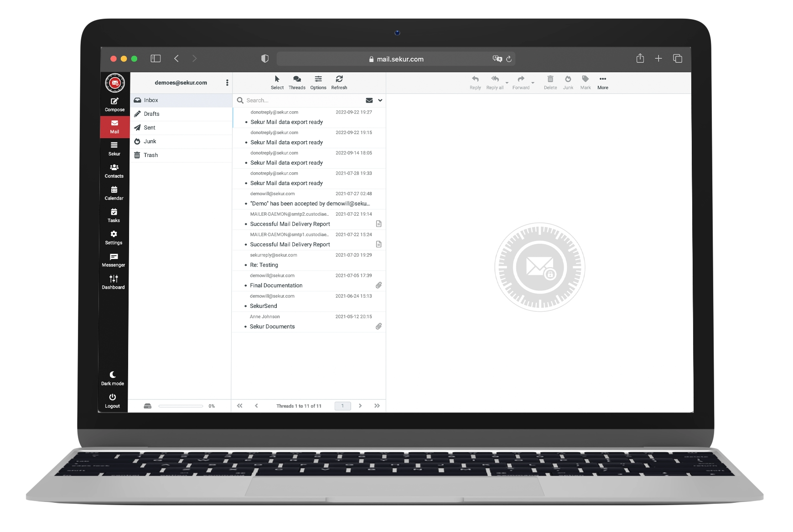Open list Options in toolbar

[318, 83]
